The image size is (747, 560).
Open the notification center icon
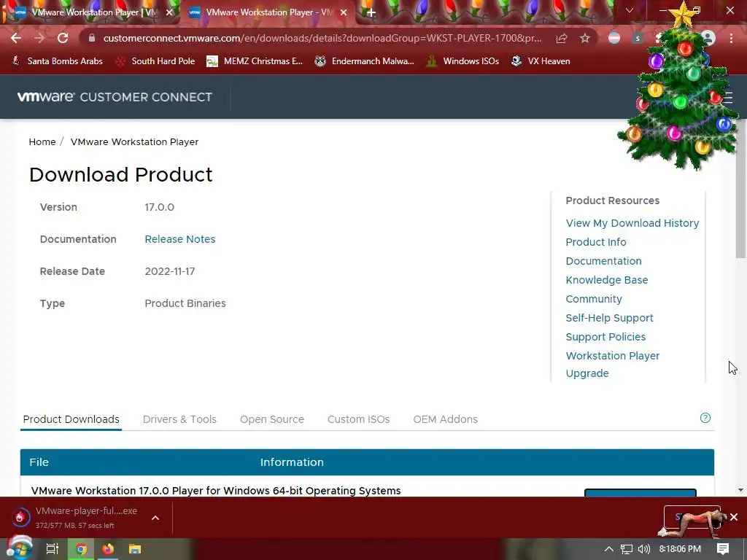coord(723,549)
